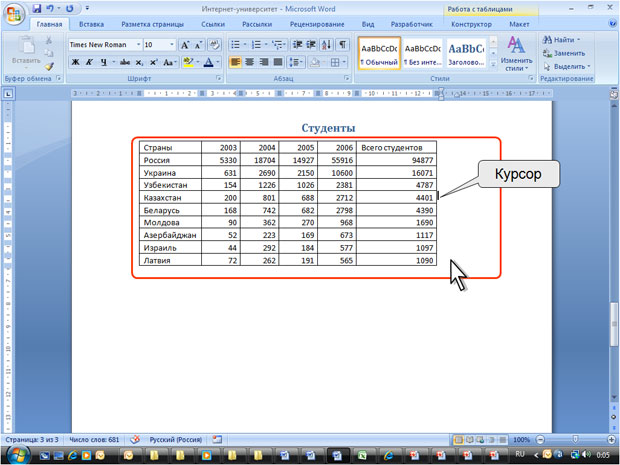This screenshot has height=465, width=620.
Task: Toggle bold (Ж) formatting
Action: click(x=75, y=62)
